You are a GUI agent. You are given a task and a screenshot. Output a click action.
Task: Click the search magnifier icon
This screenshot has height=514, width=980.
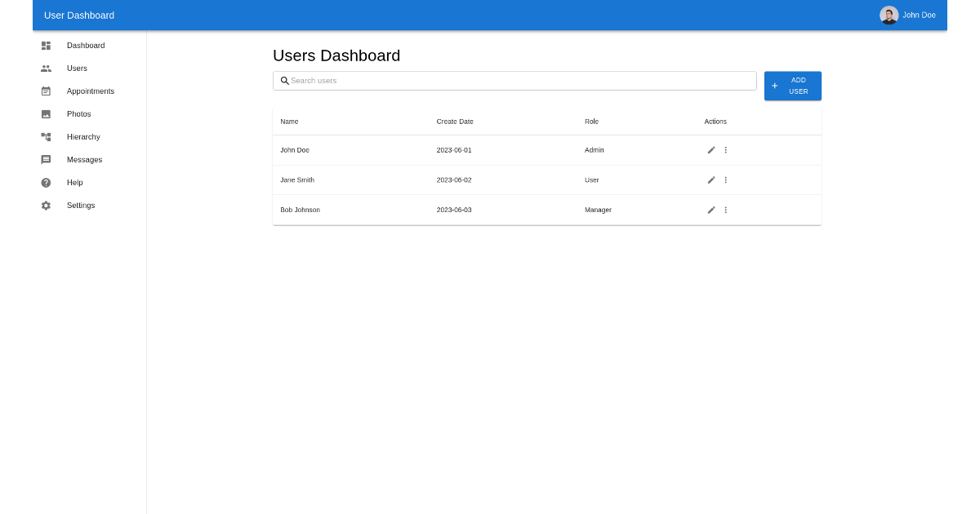[285, 81]
